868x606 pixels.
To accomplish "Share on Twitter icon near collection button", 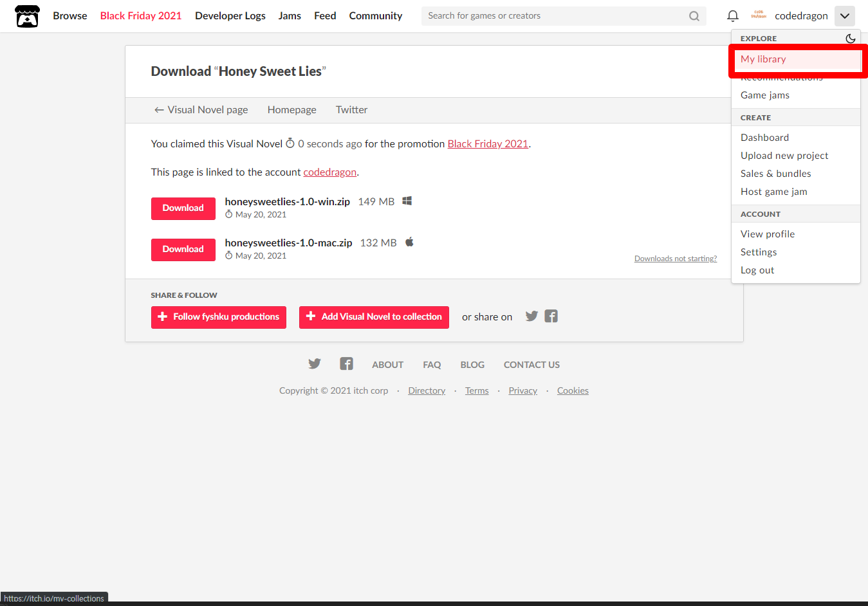I will 531,316.
